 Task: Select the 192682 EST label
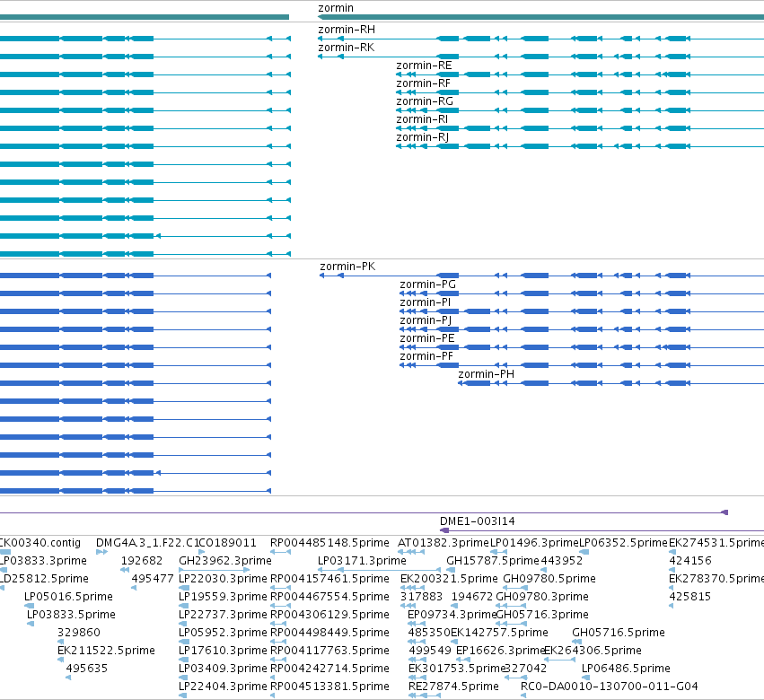click(142, 561)
